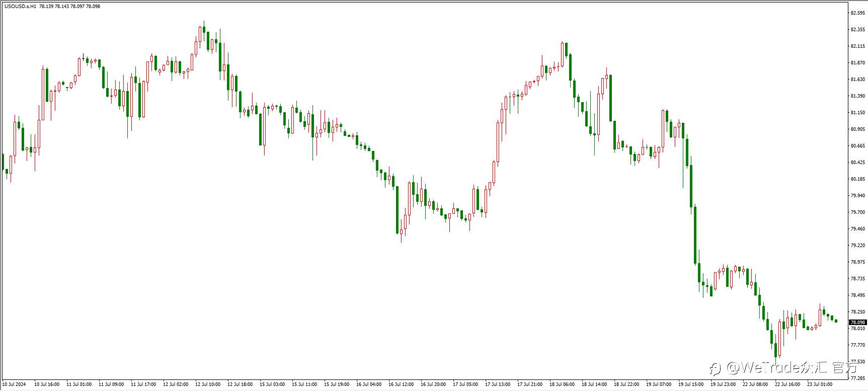Click the 12 Jul 02:00 time label
868x391 pixels.
tap(176, 384)
